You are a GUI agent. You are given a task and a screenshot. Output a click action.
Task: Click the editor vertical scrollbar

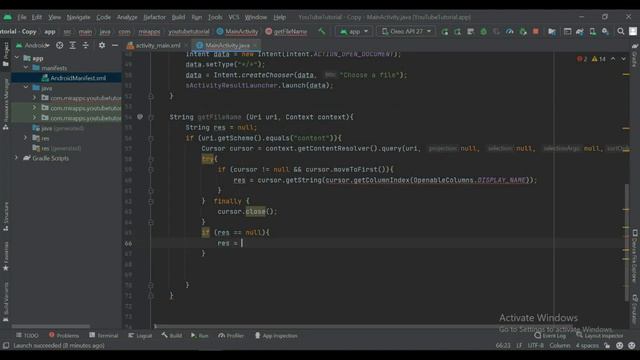(x=627, y=242)
